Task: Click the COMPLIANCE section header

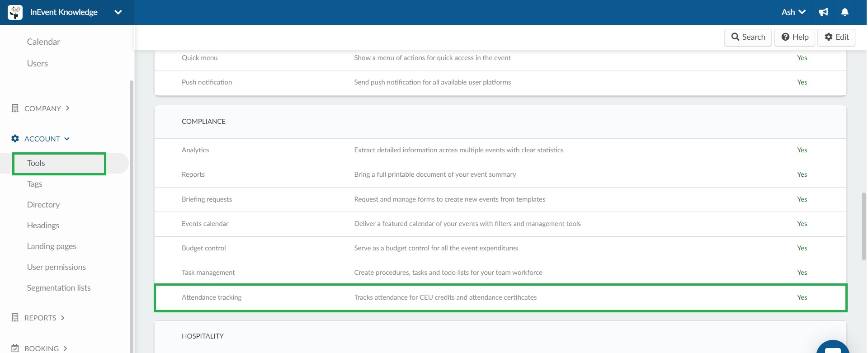Action: tap(203, 122)
